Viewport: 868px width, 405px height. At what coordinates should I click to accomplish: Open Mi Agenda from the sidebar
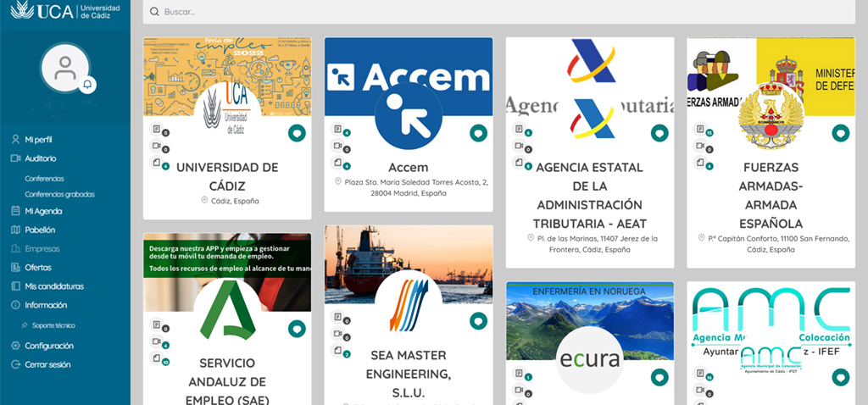coord(43,211)
